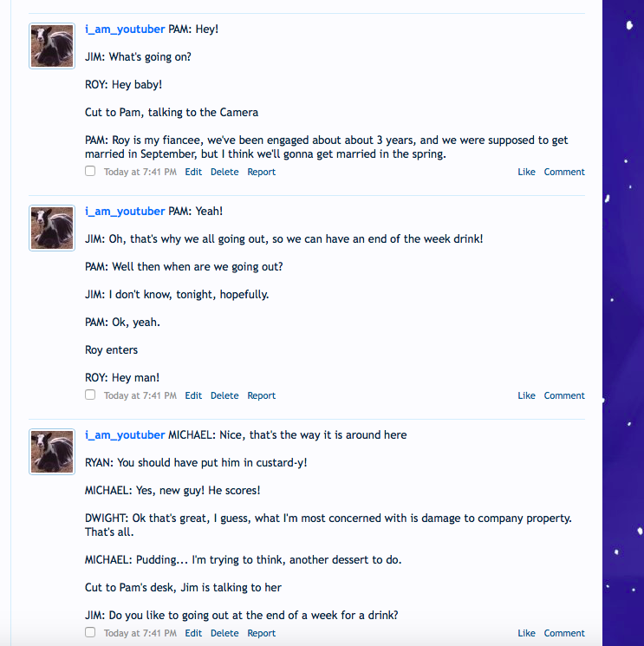Open avatar of the 'PAM: Hey!' post

click(x=52, y=46)
